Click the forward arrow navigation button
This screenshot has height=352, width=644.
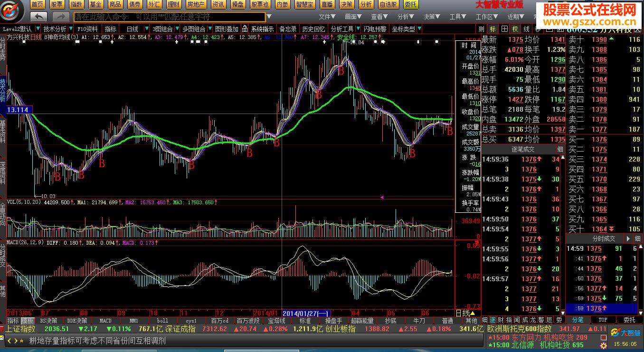click(x=60, y=17)
